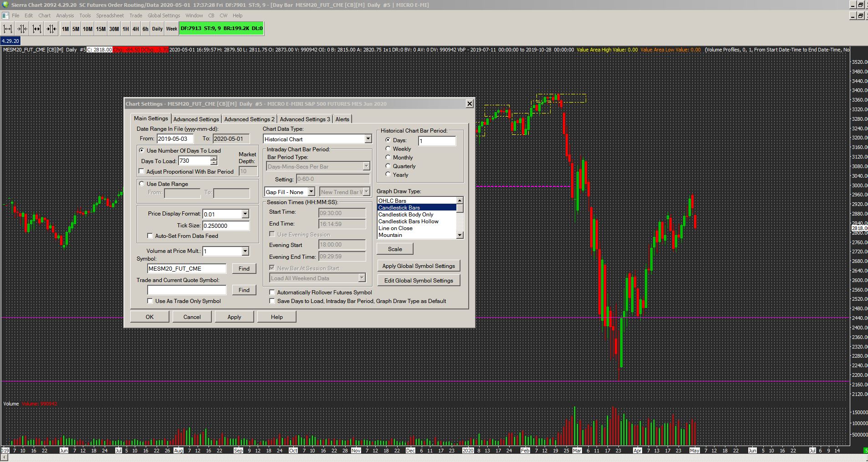
Task: Switch chart to 1H timeframe
Action: 126,29
